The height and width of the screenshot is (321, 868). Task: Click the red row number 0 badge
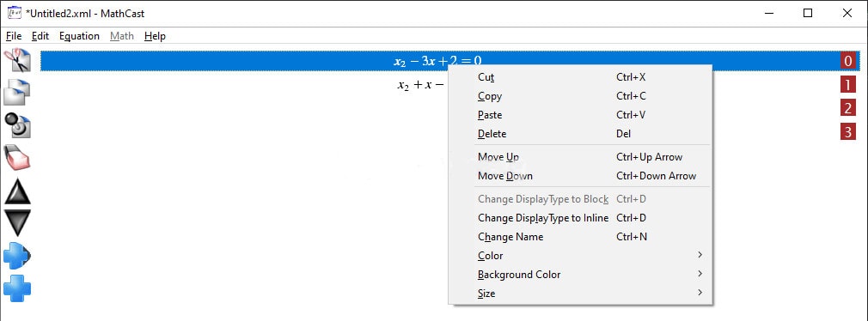(x=848, y=61)
